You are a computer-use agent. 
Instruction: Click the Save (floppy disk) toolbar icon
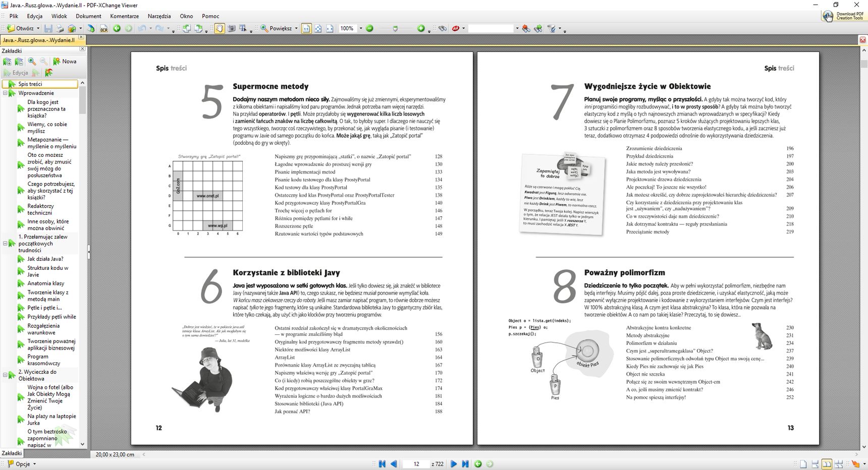click(48, 29)
